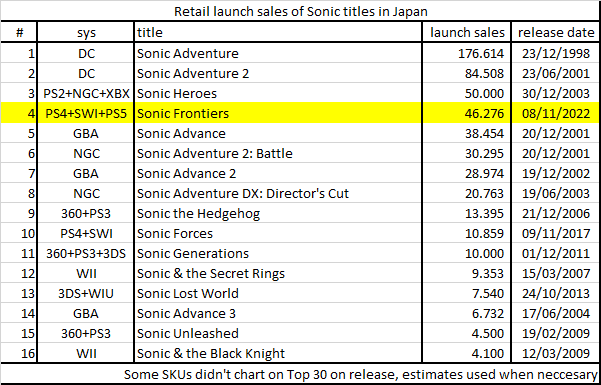Select the PS2+NGC+XBX system cell
Image resolution: width=601 pixels, height=385 pixels.
[86, 93]
